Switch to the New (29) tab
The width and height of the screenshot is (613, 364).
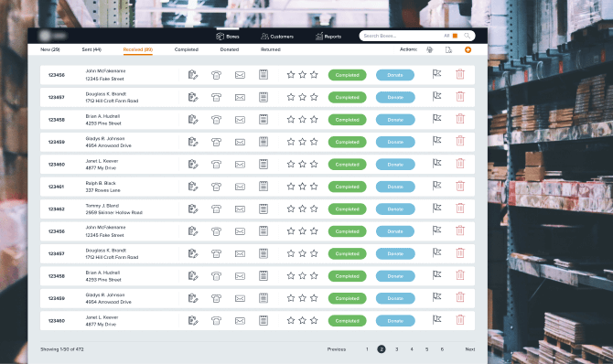50,49
